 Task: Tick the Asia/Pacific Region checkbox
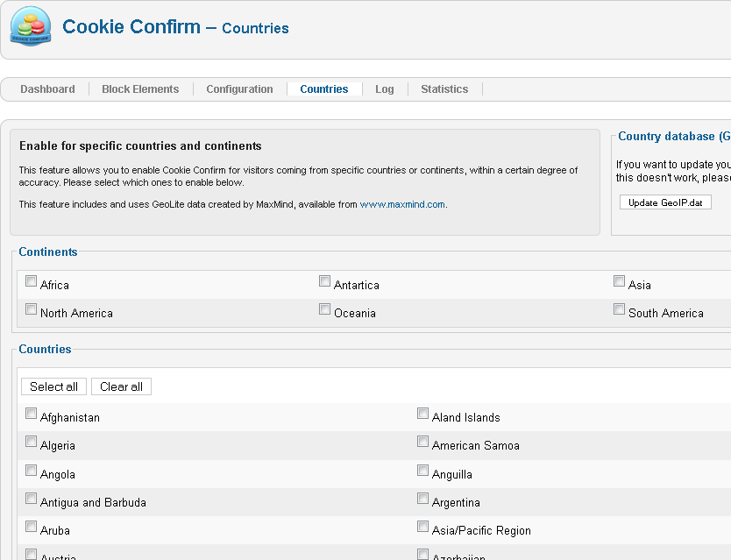click(x=422, y=527)
